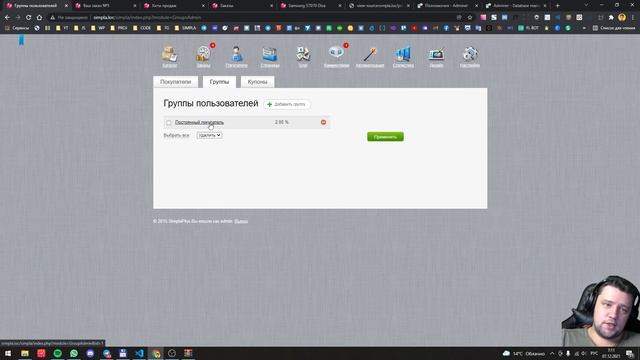Go to browser home page

(39, 18)
